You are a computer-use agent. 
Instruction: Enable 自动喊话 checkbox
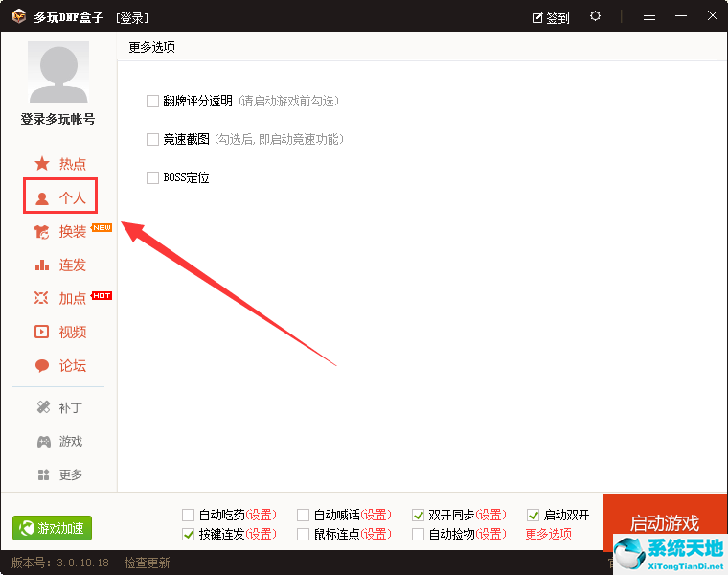tap(304, 515)
